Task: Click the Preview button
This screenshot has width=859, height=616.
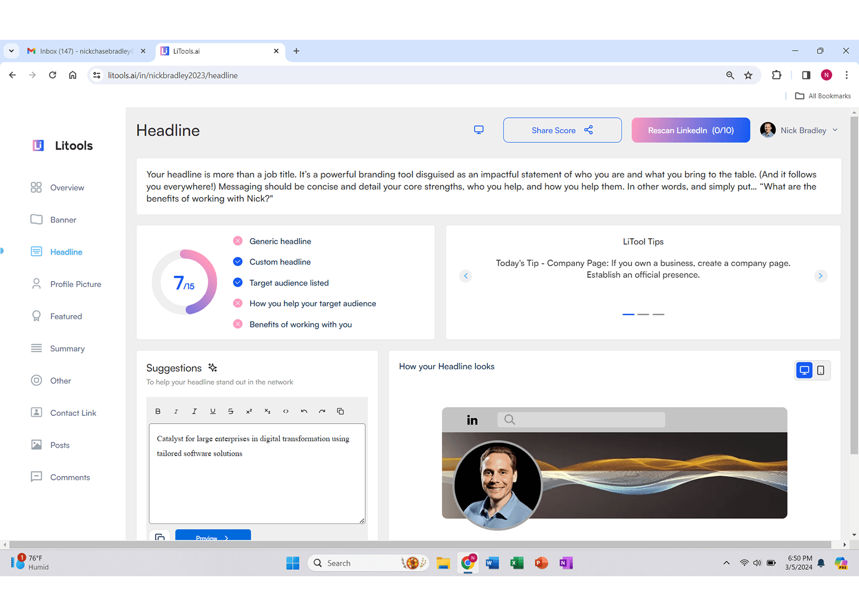Action: [x=213, y=536]
